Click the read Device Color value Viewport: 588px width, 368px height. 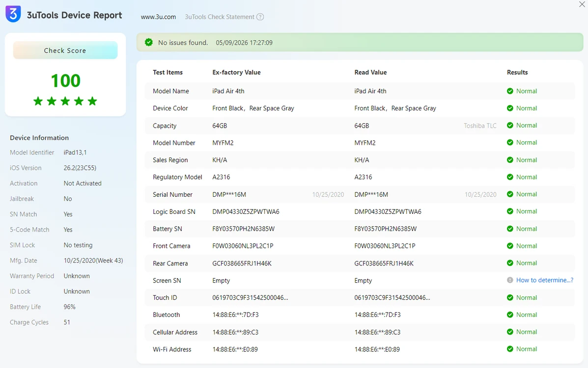(395, 108)
